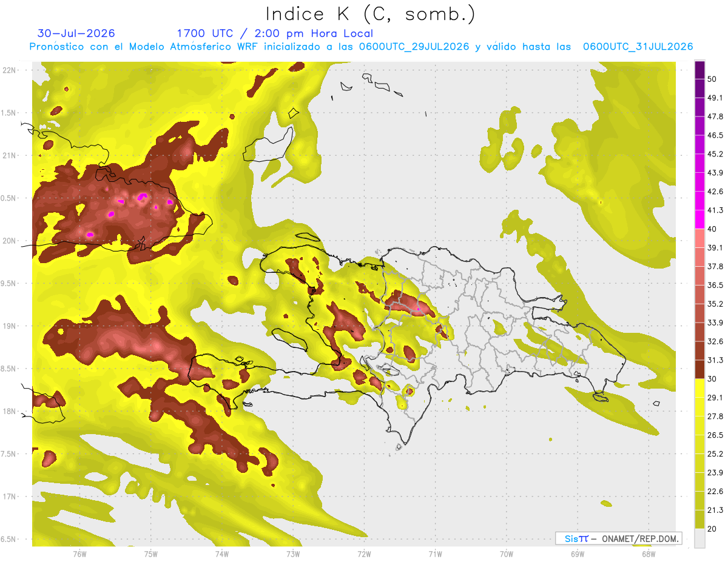Select the '43.9' color scale label

[715, 173]
